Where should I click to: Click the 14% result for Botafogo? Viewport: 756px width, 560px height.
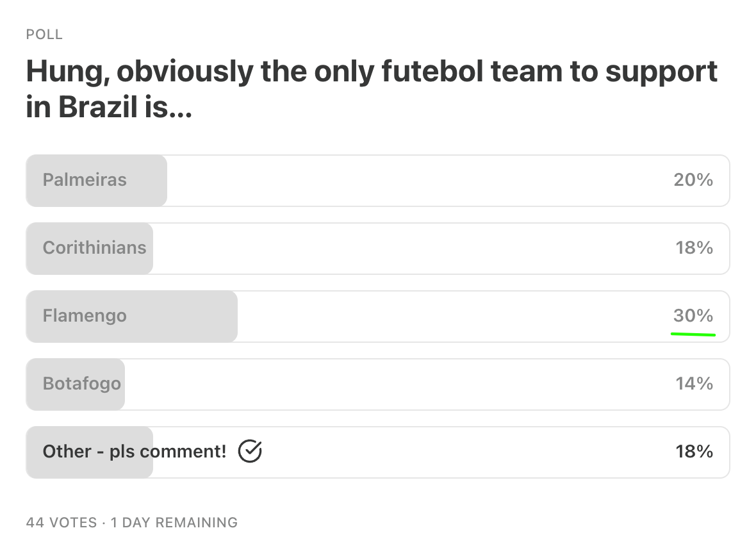tap(694, 384)
